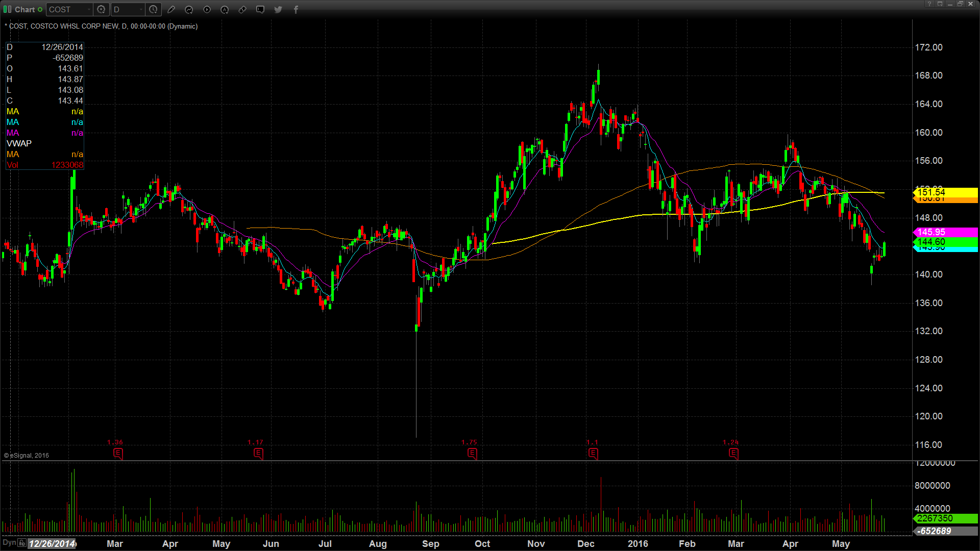Click the magenta 145.95 price marker

pyautogui.click(x=944, y=232)
